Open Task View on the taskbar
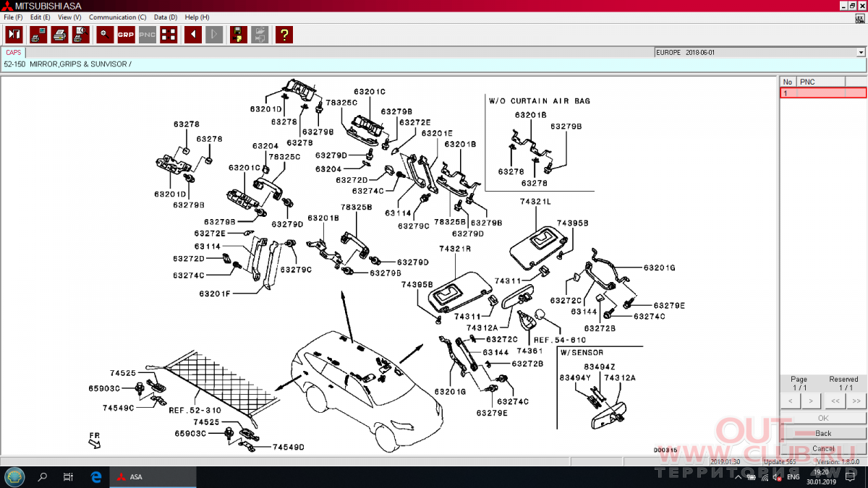Image resolution: width=868 pixels, height=488 pixels. pyautogui.click(x=69, y=477)
